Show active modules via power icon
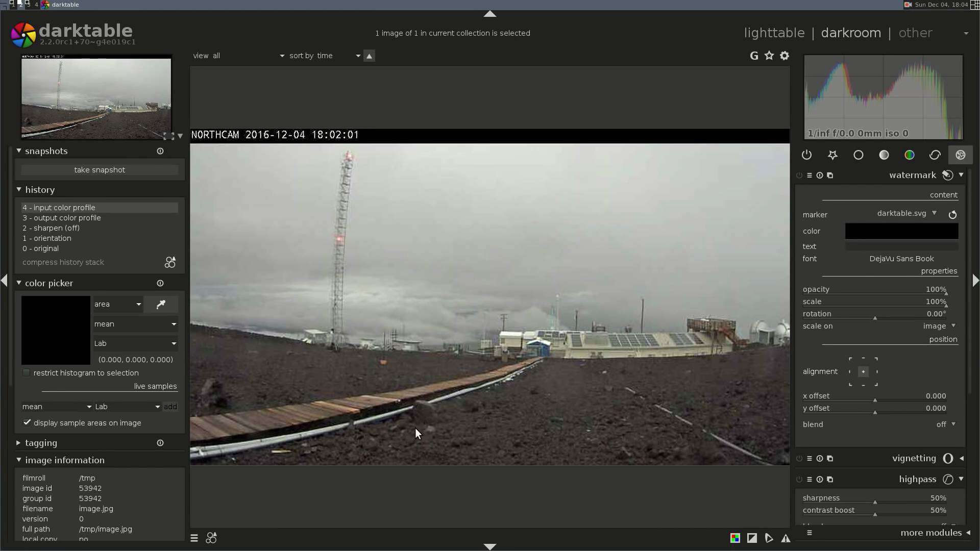Viewport: 980px width, 551px height. (x=806, y=155)
